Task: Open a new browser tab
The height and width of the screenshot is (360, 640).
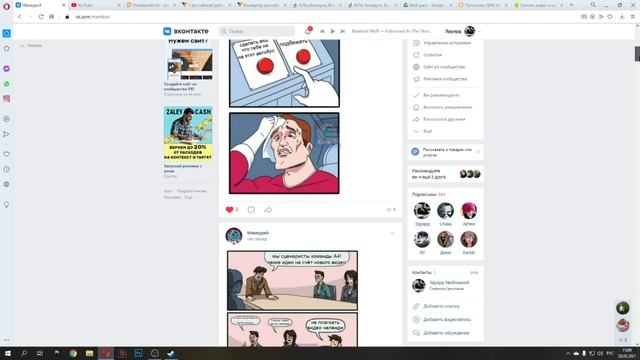Action: 571,5
